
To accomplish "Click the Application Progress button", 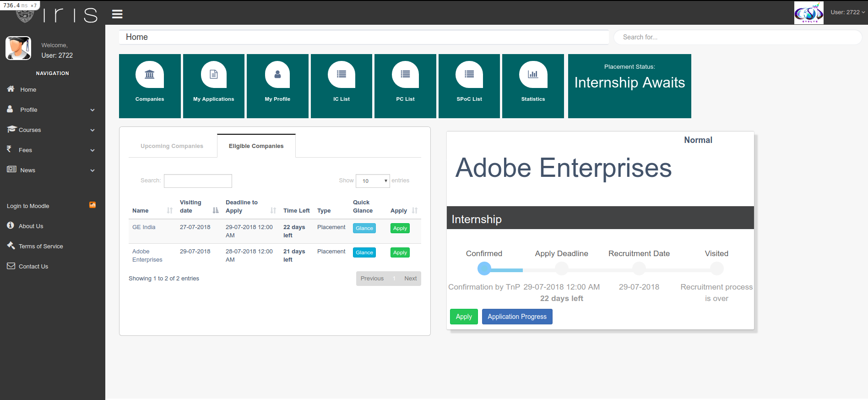I will click(517, 317).
